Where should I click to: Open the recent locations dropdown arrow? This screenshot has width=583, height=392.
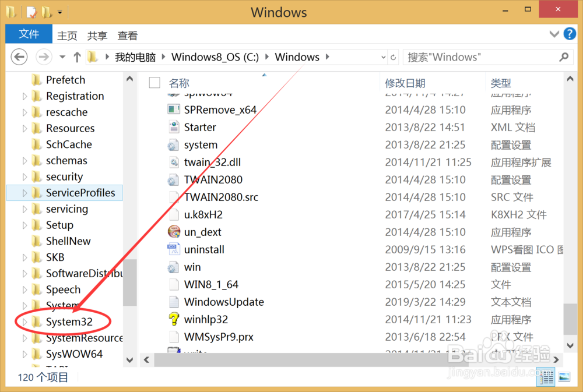click(x=62, y=57)
